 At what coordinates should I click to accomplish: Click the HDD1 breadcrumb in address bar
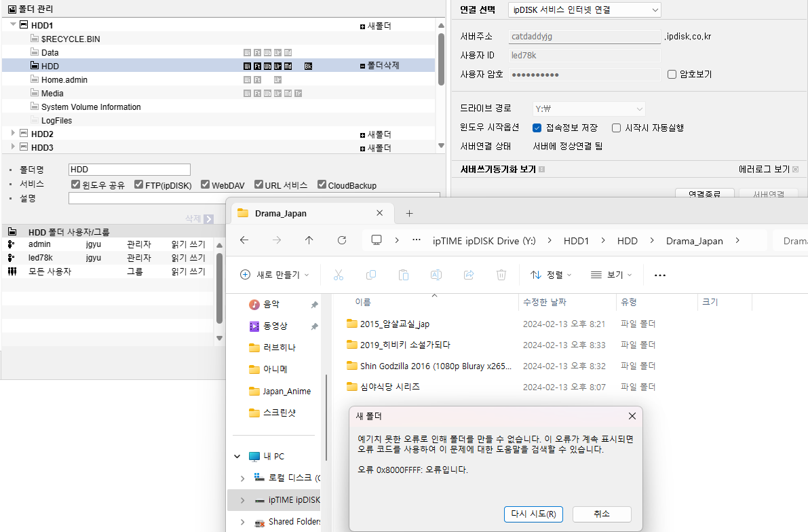pos(576,241)
